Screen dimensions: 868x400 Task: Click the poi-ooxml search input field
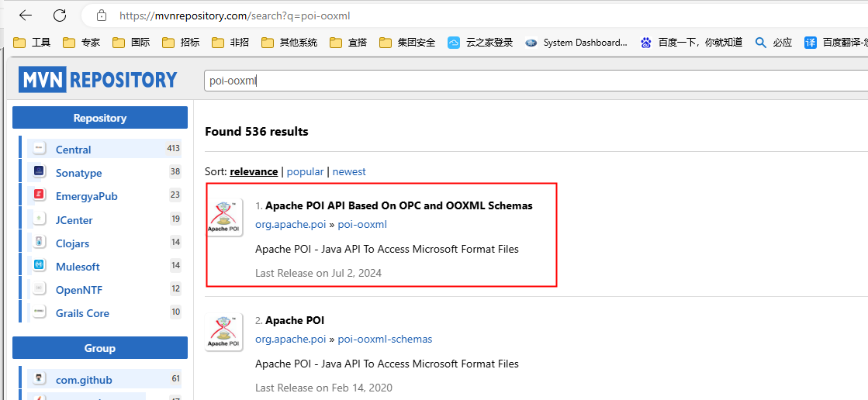[x=536, y=81]
